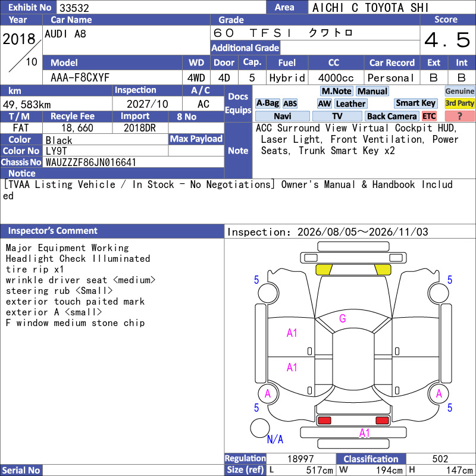This screenshot has width=476, height=476.
Task: Click the Manual docs badge
Action: [372, 91]
